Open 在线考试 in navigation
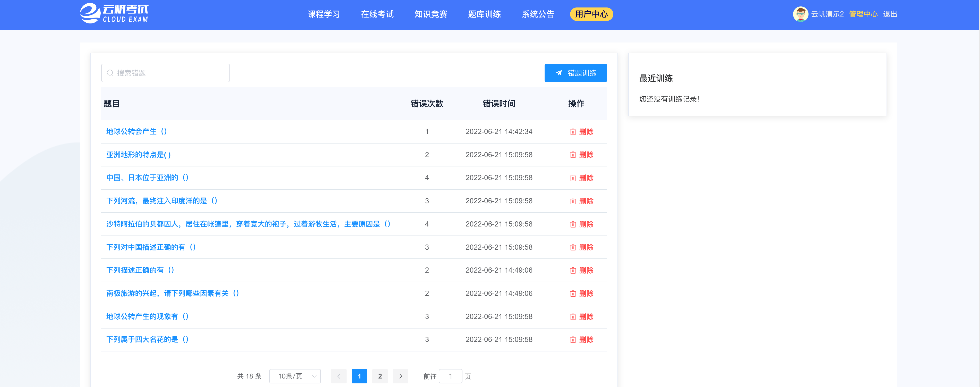The width and height of the screenshot is (980, 387). point(377,14)
